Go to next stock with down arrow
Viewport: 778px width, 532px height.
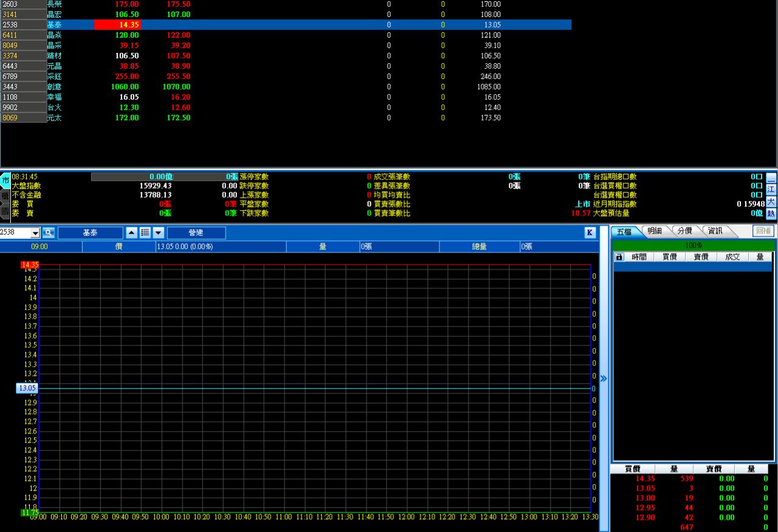pos(158,233)
